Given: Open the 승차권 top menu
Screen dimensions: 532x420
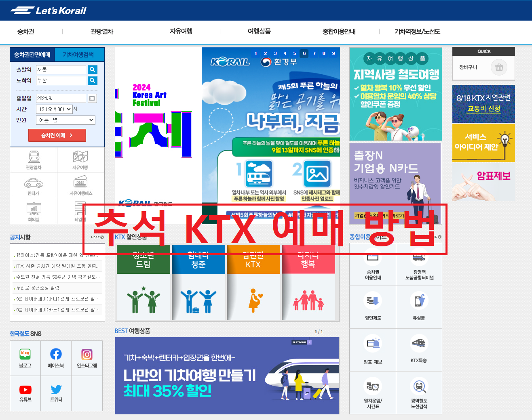Looking at the screenshot, I should 26,31.
